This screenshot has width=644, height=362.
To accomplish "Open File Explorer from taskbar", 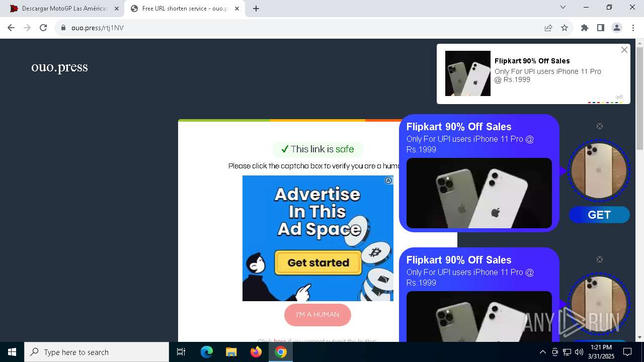I will (x=231, y=352).
